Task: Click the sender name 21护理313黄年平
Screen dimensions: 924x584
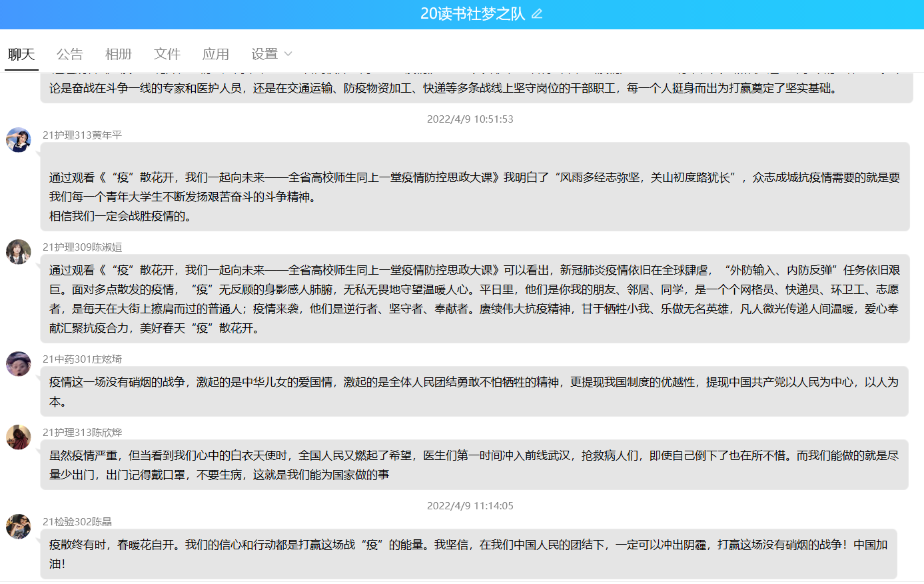Action: point(83,135)
